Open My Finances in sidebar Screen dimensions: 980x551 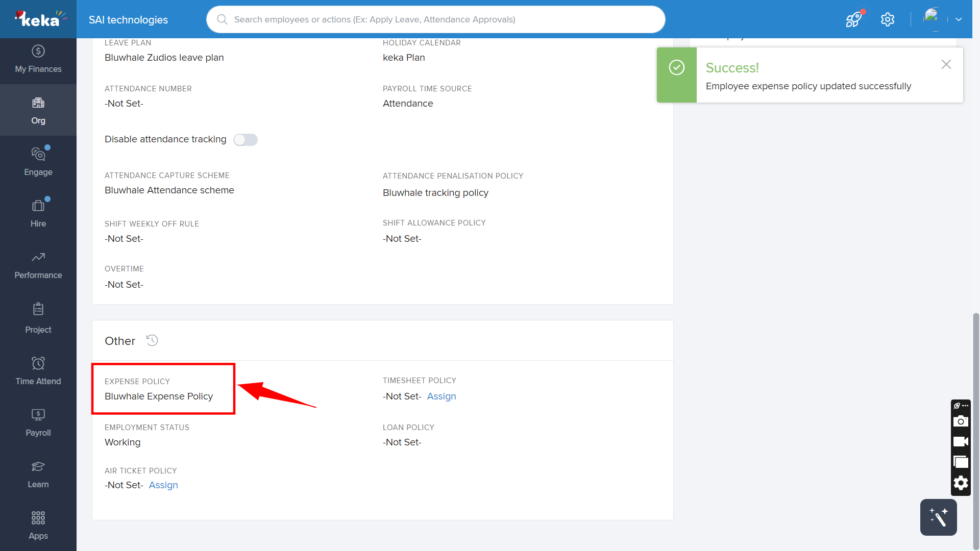38,59
